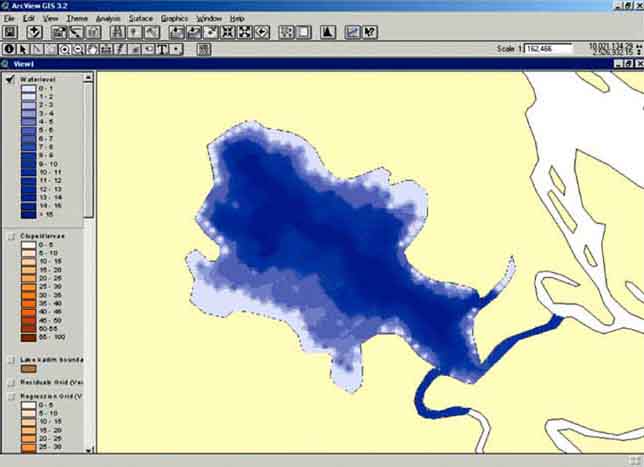Uncheck the Waterlevel theme checkbox
Viewport: 644px width, 467px height.
point(10,81)
